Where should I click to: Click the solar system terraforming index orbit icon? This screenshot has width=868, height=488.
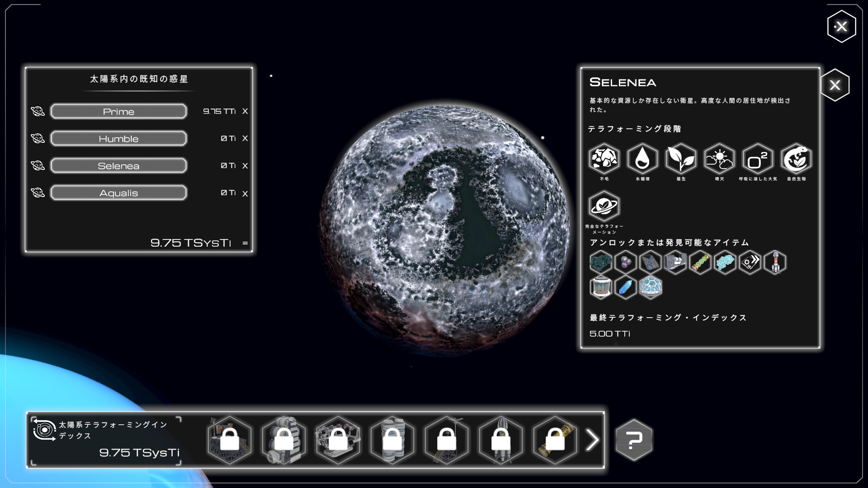44,430
